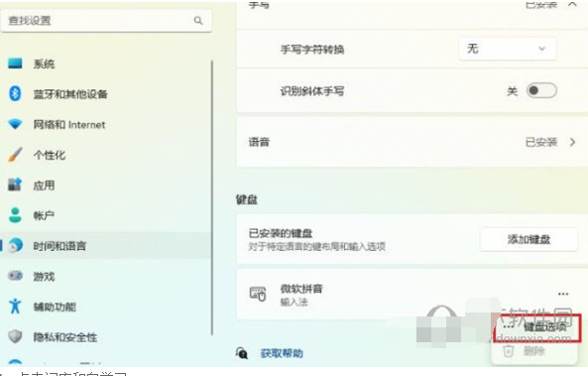Open 网络和 Internet settings
This screenshot has height=376, width=588.
[x=69, y=125]
